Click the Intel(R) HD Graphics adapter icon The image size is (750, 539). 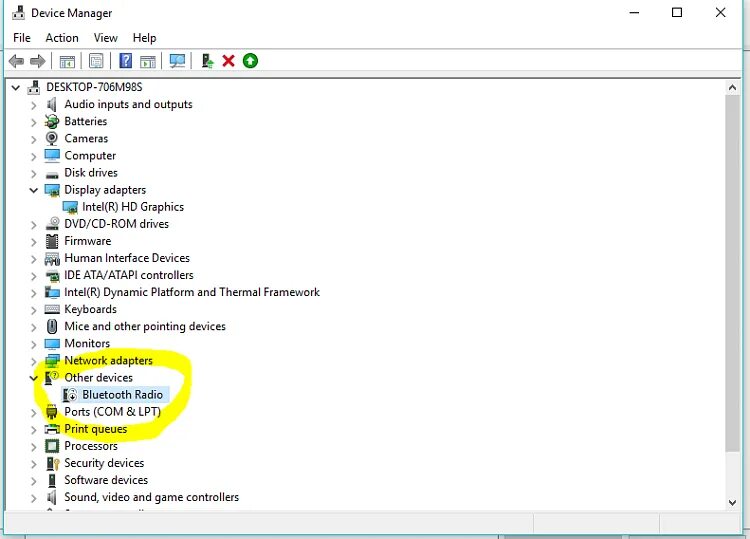pos(70,207)
